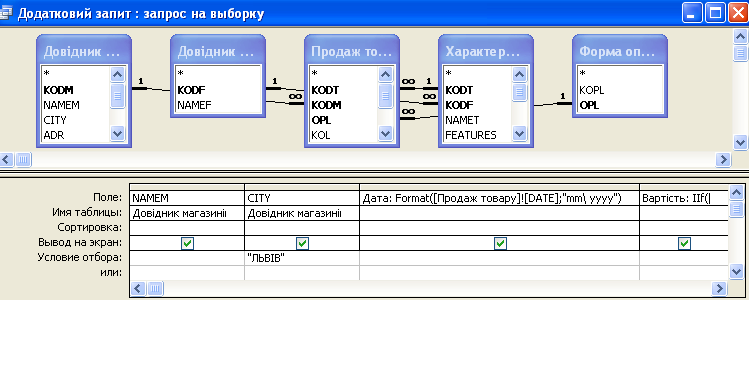Viewport: 749px width, 384px height.
Task: Select the KOL field in the Продаж то... table
Action: pyautogui.click(x=321, y=136)
